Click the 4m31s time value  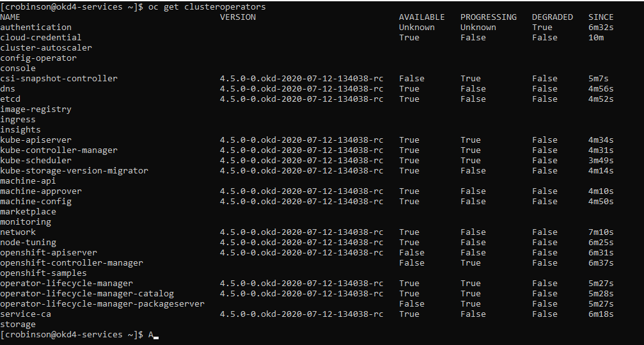pyautogui.click(x=601, y=150)
